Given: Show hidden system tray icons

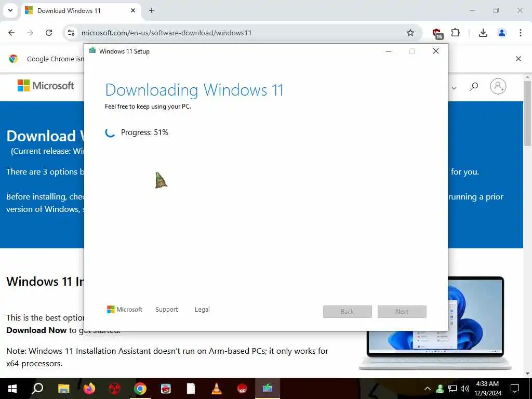Looking at the screenshot, I should click(428, 389).
